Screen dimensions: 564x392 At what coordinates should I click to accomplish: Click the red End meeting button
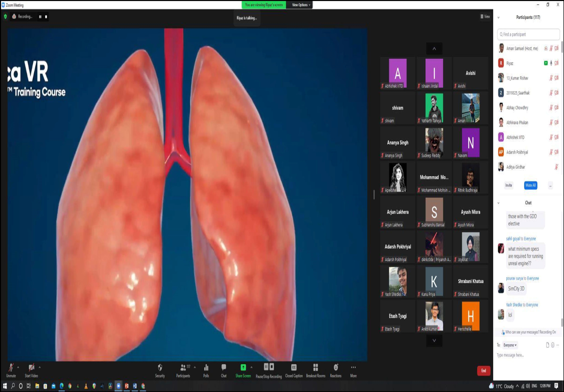coord(483,371)
